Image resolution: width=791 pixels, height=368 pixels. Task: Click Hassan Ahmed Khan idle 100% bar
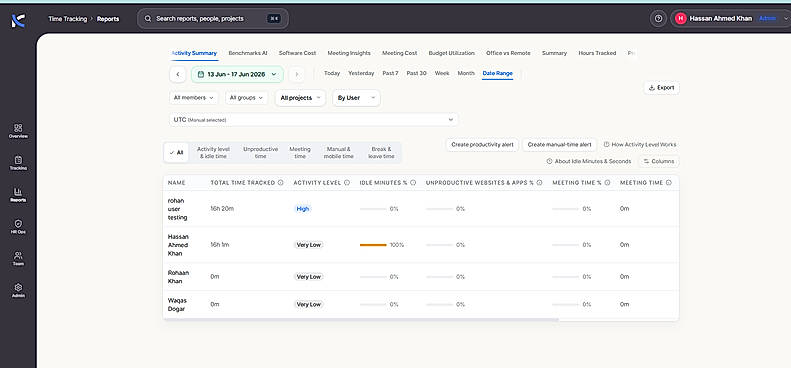pos(373,245)
